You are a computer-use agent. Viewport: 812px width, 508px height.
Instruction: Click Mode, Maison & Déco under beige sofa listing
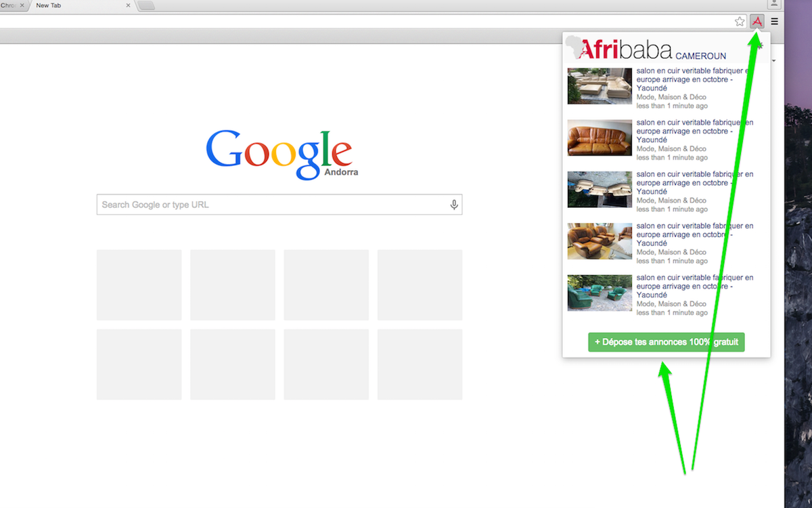point(671,98)
